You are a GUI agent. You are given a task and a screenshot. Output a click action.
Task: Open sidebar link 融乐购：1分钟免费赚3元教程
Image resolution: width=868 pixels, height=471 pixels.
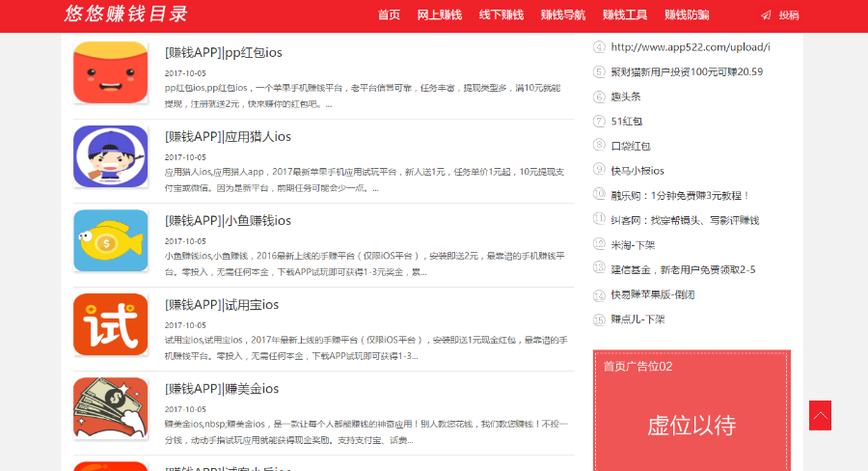[x=680, y=196]
